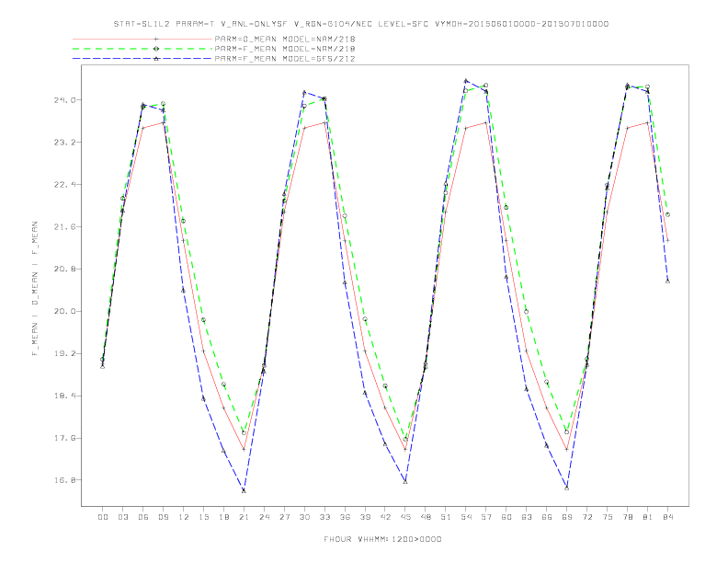The width and height of the screenshot is (728, 563).
Task: Click the green dashed legend line sample
Action: [x=142, y=49]
